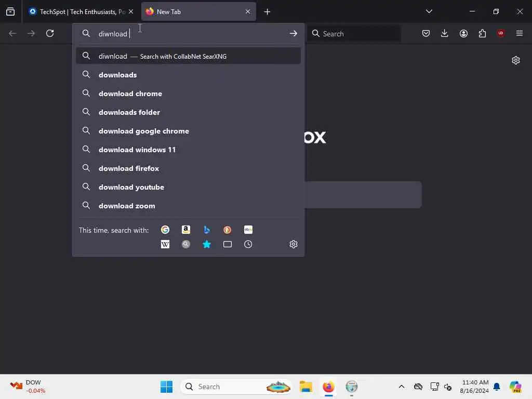
Task: Open the muted volume tray icon
Action: 448,387
